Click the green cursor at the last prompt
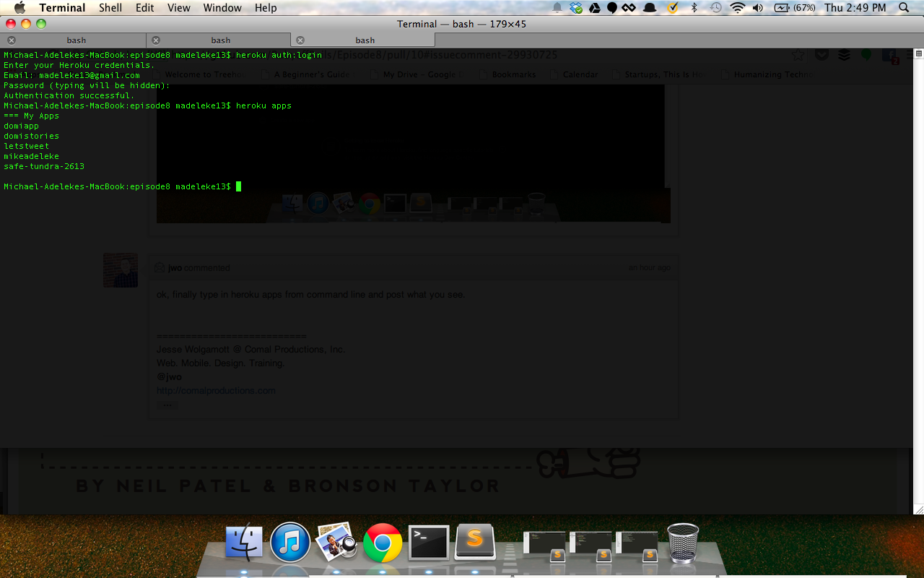The image size is (924, 578). tap(238, 186)
